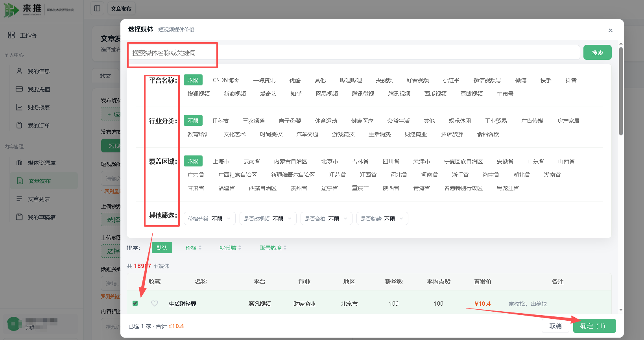Click the 文章发布 document icon
Screen dimensions: 644x340
20,181
